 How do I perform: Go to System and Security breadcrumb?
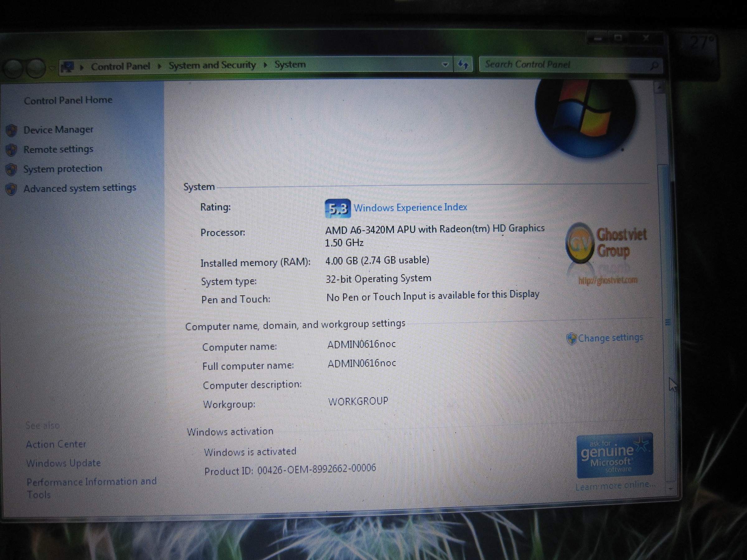click(212, 65)
